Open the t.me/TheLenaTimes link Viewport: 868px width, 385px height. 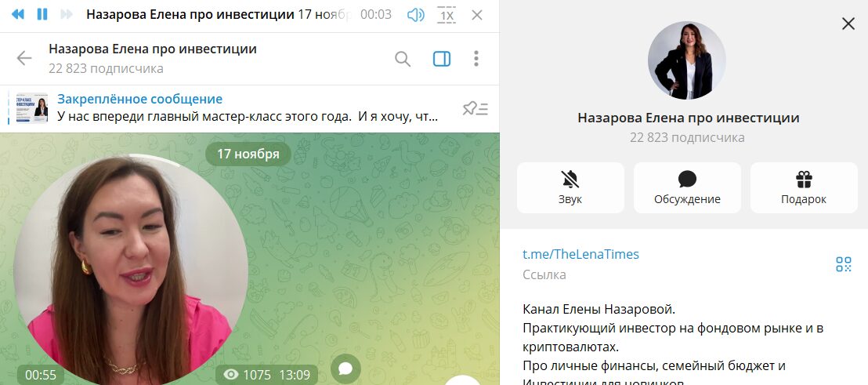coord(580,254)
